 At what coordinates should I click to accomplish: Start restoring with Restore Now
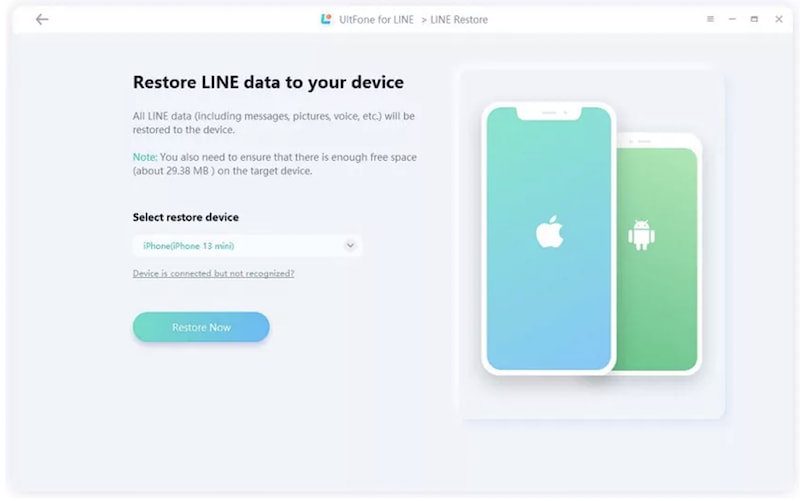pos(201,327)
